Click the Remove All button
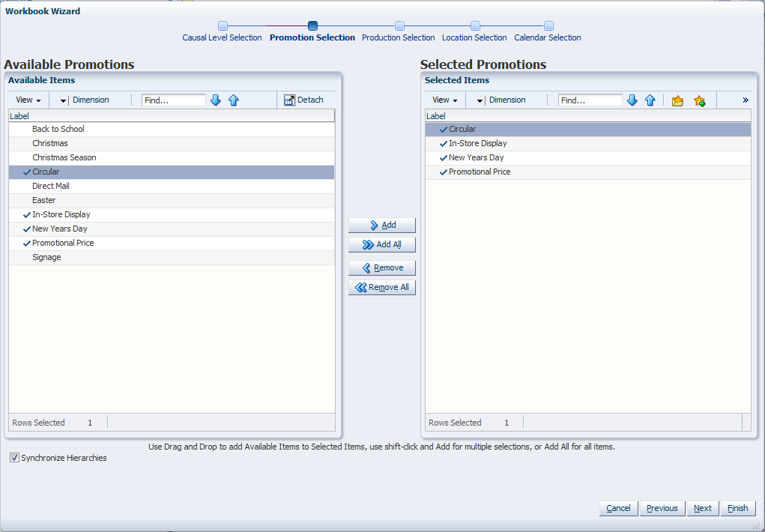 382,288
